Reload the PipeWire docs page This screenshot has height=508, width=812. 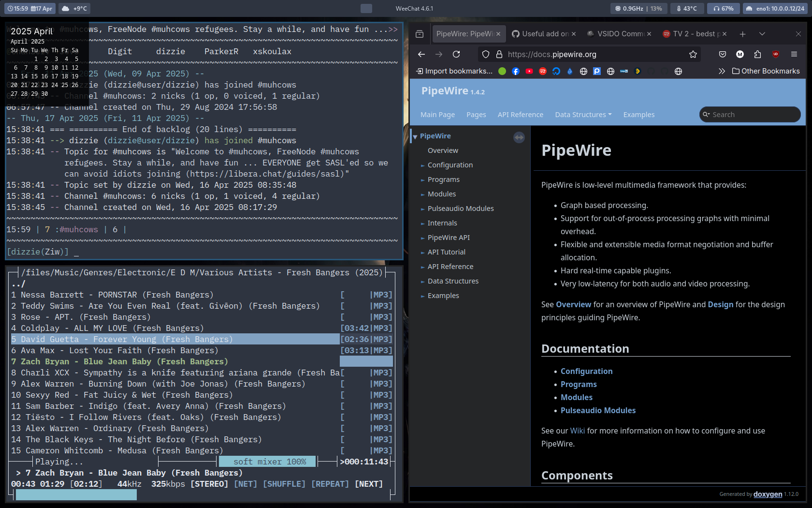[456, 54]
